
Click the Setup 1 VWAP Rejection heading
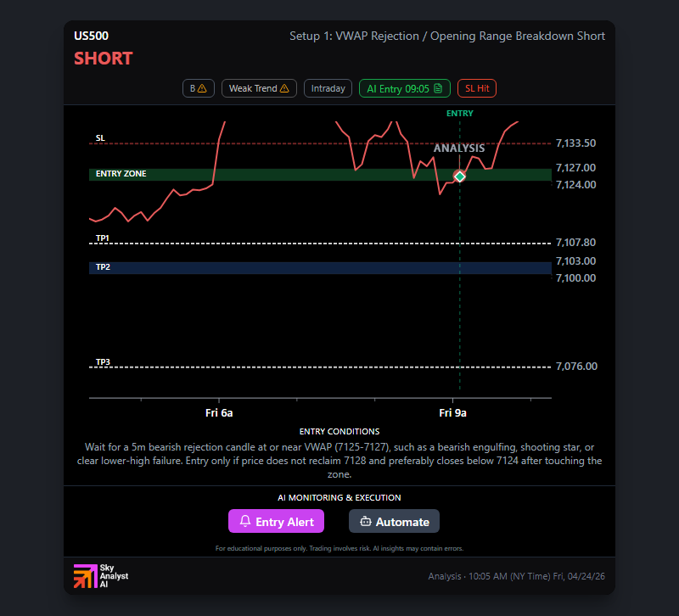(447, 36)
